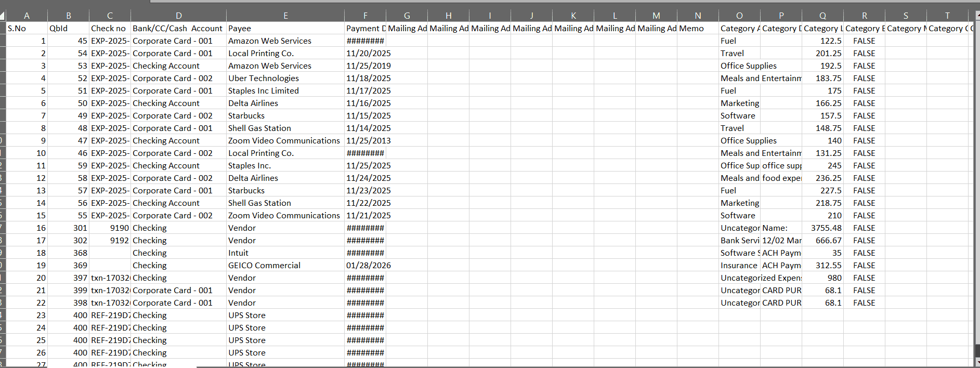Click payee Staples Inc. in row 11
This screenshot has height=368, width=980.
285,165
